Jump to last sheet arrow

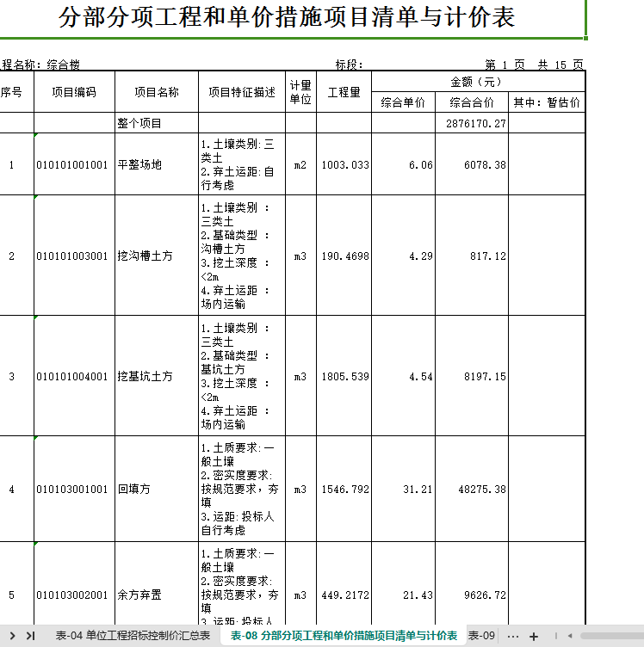pos(30,636)
